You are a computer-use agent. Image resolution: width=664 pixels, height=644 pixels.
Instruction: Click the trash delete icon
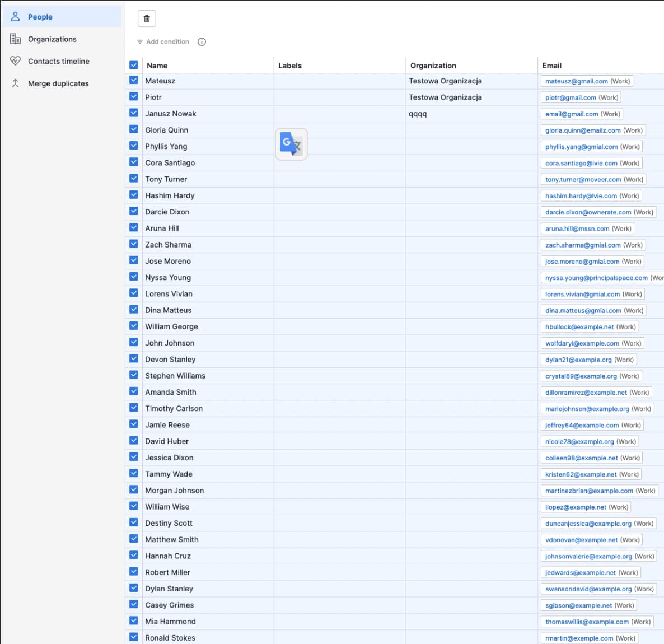[147, 18]
